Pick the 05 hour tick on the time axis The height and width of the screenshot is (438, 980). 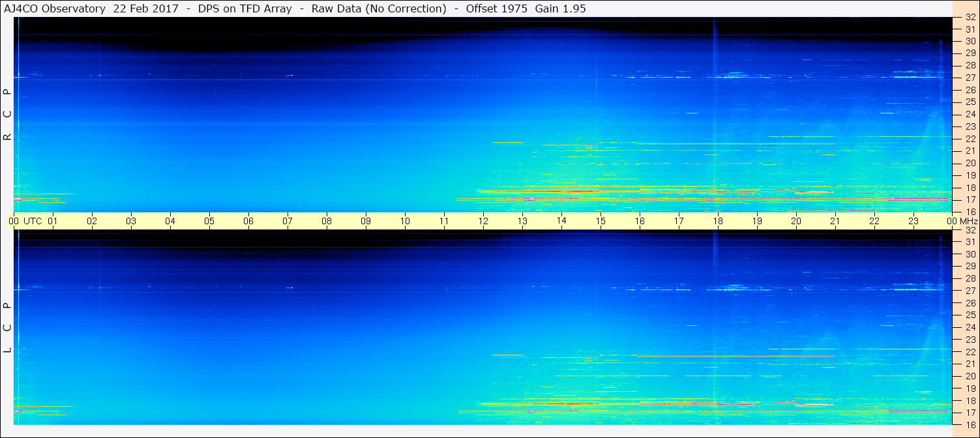[x=209, y=221]
